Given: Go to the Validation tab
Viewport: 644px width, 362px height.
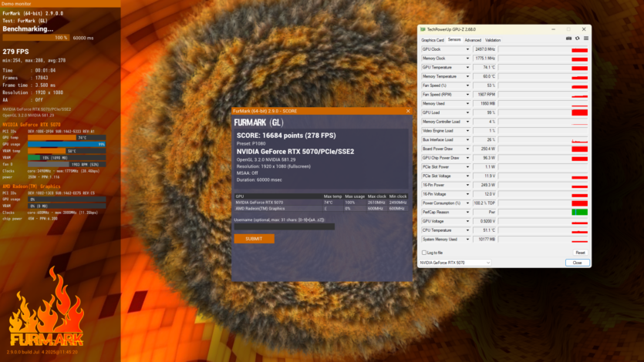Looking at the screenshot, I should (x=493, y=39).
